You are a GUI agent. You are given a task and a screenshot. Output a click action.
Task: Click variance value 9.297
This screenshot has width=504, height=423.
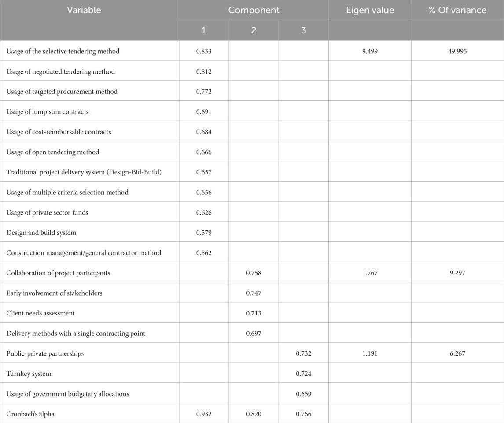click(457, 273)
